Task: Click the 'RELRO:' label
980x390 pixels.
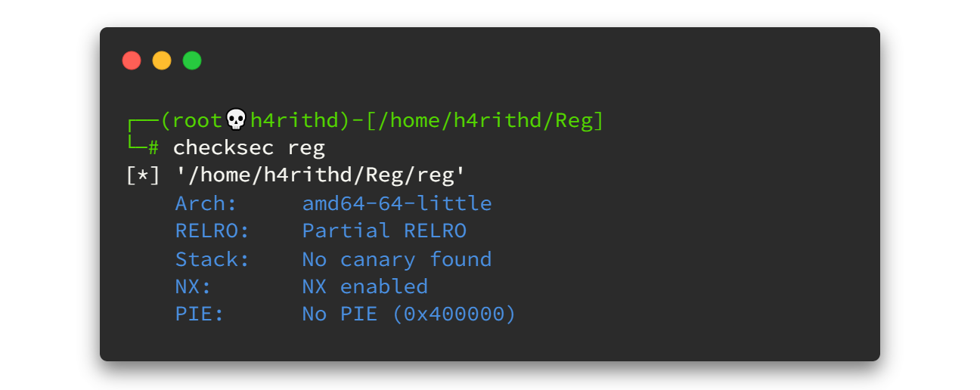Action: tap(212, 231)
